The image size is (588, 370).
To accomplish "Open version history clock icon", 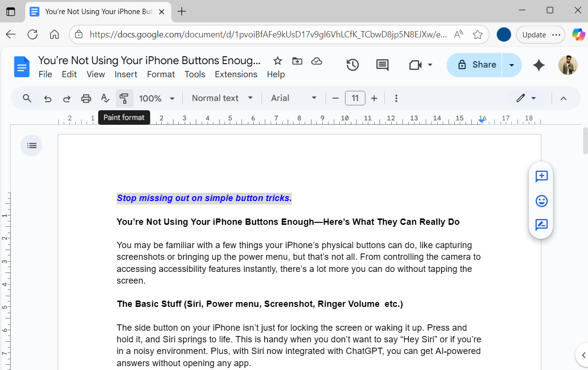I will 352,65.
